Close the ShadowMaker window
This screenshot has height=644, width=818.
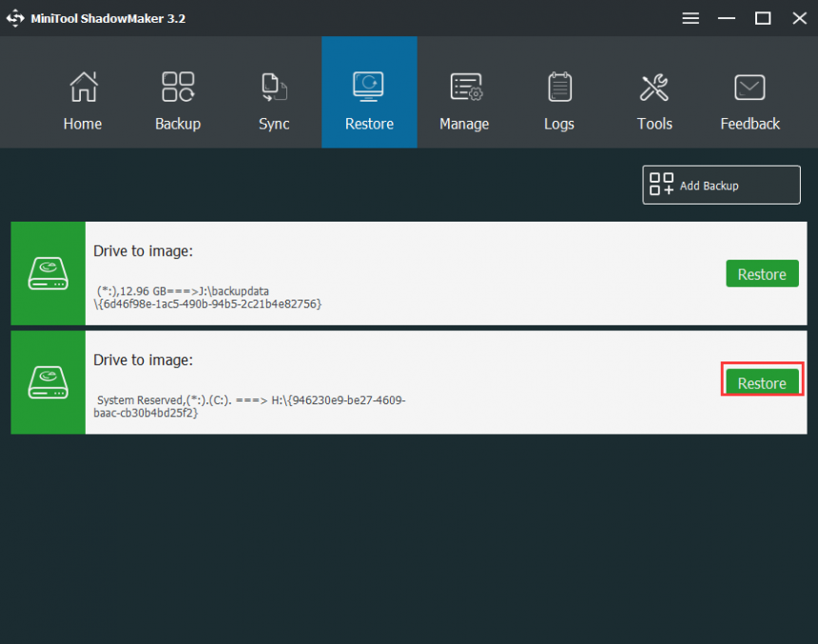coord(799,18)
